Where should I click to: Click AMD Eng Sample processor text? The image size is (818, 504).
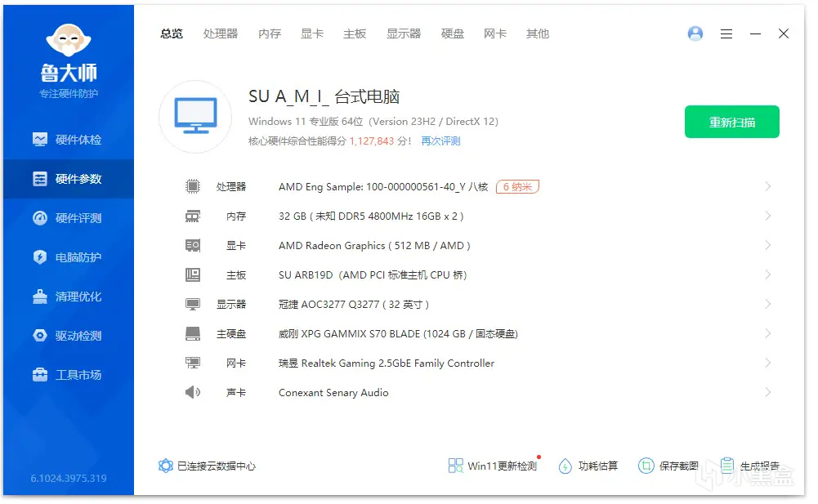pos(383,187)
